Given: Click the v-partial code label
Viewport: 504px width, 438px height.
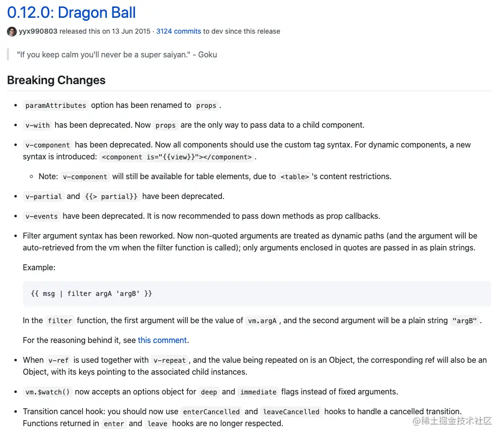Looking at the screenshot, I should pyautogui.click(x=44, y=196).
